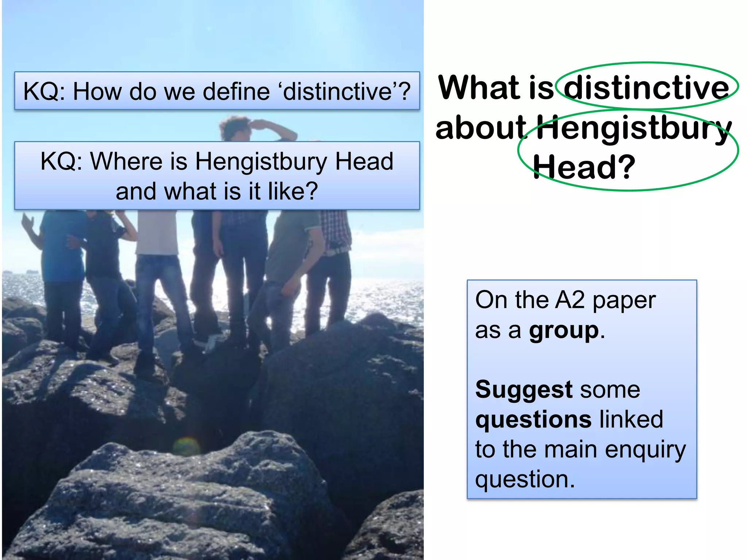Image resolution: width=747 pixels, height=560 pixels.
Task: Select the circled word 'distinctive' in the title
Action: click(x=646, y=87)
